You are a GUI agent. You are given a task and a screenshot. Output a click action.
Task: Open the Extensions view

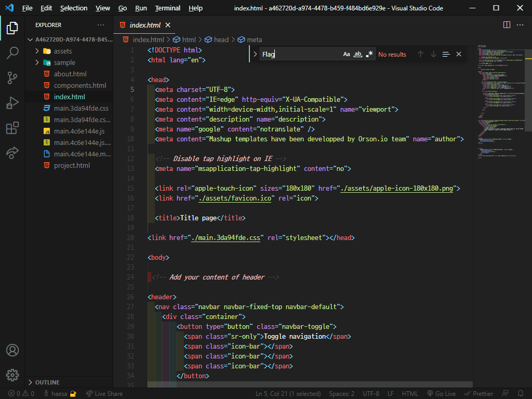tap(12, 128)
